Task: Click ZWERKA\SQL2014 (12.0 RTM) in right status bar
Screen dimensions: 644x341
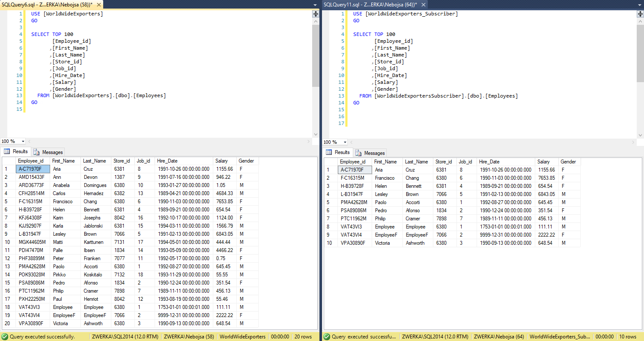Action: 435,337
